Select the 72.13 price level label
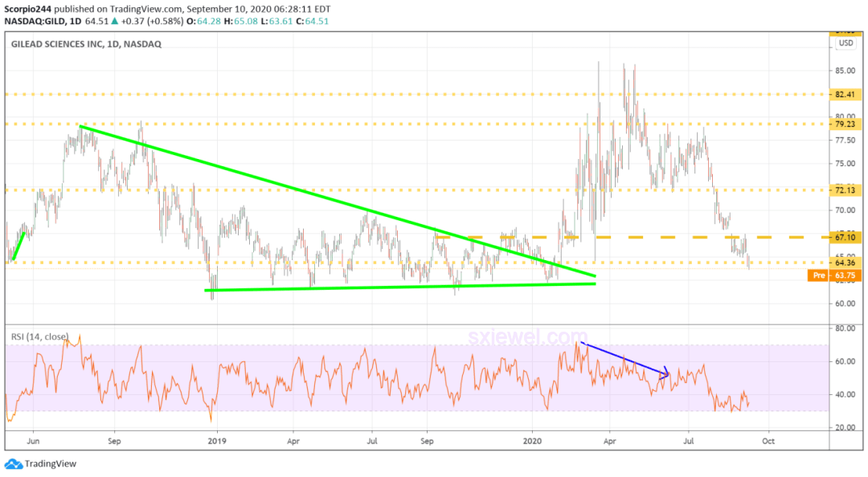Image resolution: width=868 pixels, height=477 pixels. (845, 190)
